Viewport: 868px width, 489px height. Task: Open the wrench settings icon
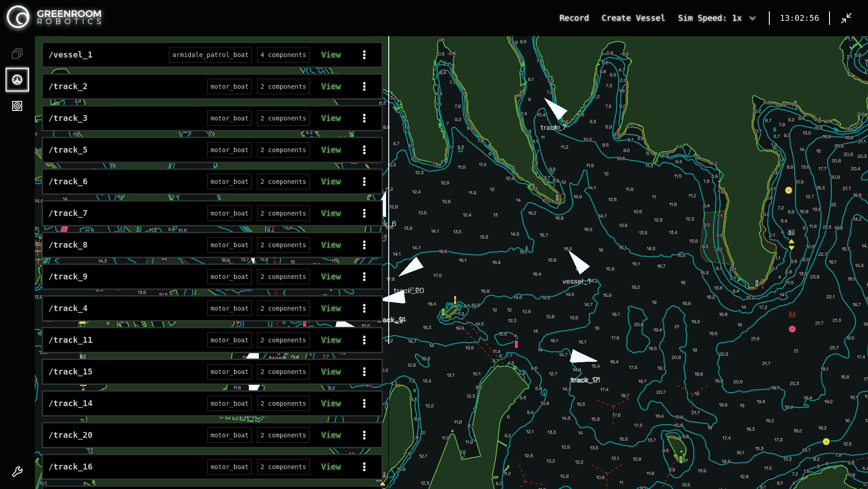(x=17, y=472)
